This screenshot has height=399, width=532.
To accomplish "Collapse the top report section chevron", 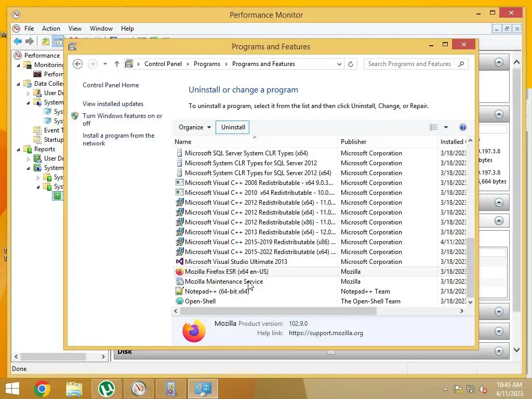I will coord(499,62).
